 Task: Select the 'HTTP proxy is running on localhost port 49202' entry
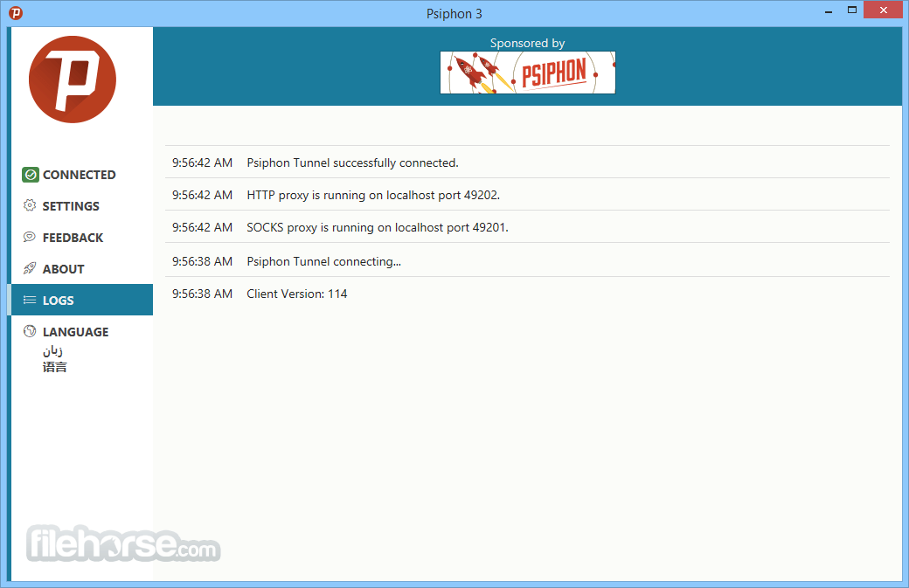tap(527, 195)
